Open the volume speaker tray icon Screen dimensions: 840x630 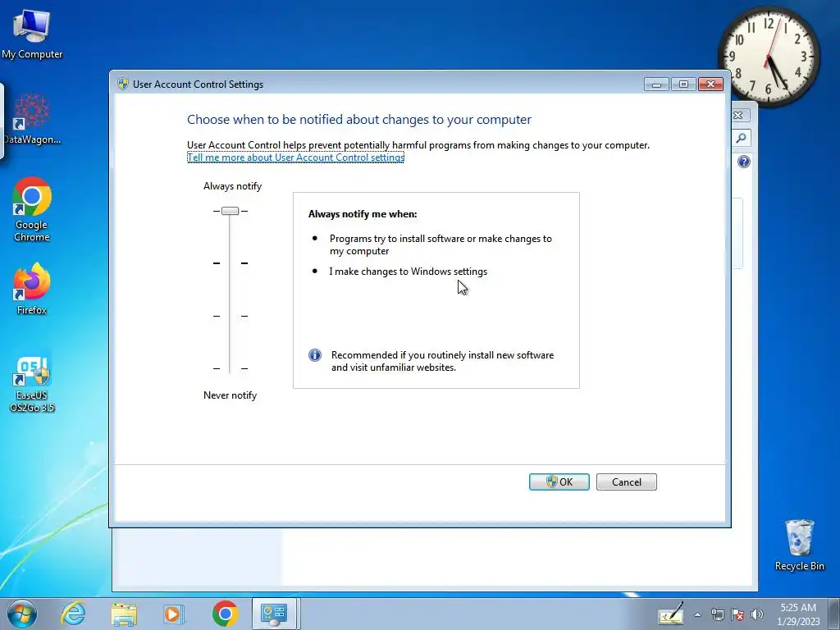757,614
